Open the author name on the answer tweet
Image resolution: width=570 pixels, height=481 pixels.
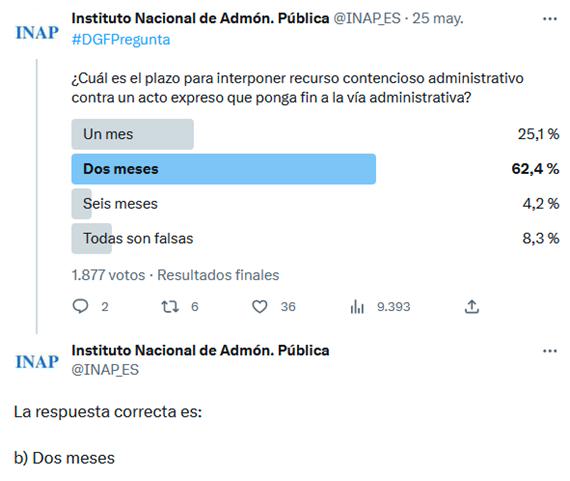(x=200, y=350)
